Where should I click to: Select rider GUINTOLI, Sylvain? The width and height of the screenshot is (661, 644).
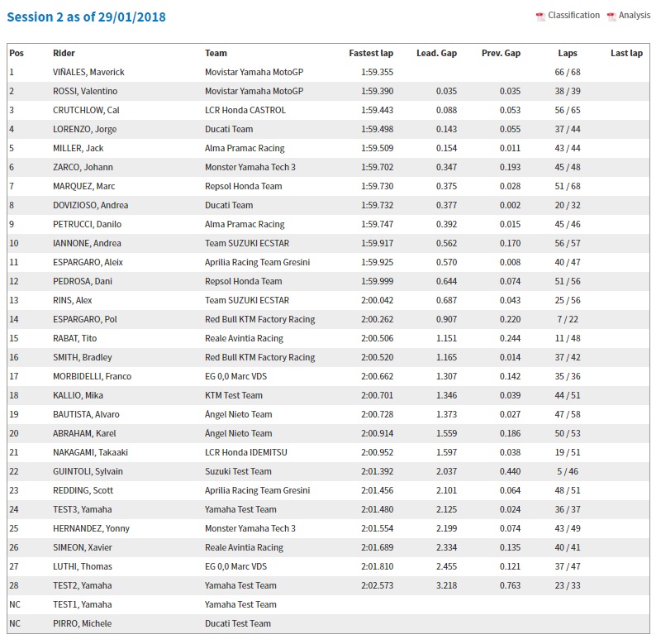[x=88, y=471]
